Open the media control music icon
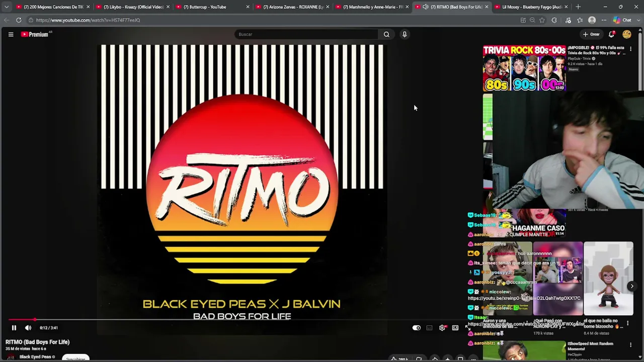Image resolution: width=644 pixels, height=362 pixels. point(568,20)
